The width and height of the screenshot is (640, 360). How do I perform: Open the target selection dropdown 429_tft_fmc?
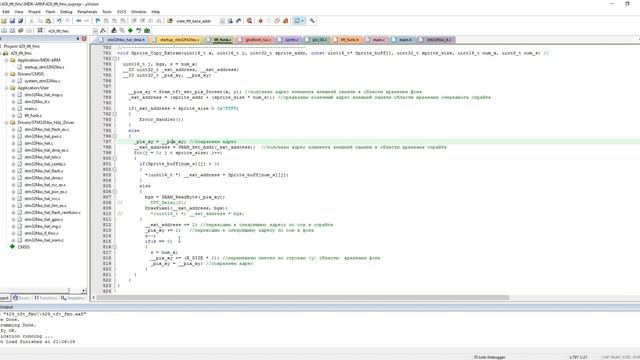coord(95,31)
